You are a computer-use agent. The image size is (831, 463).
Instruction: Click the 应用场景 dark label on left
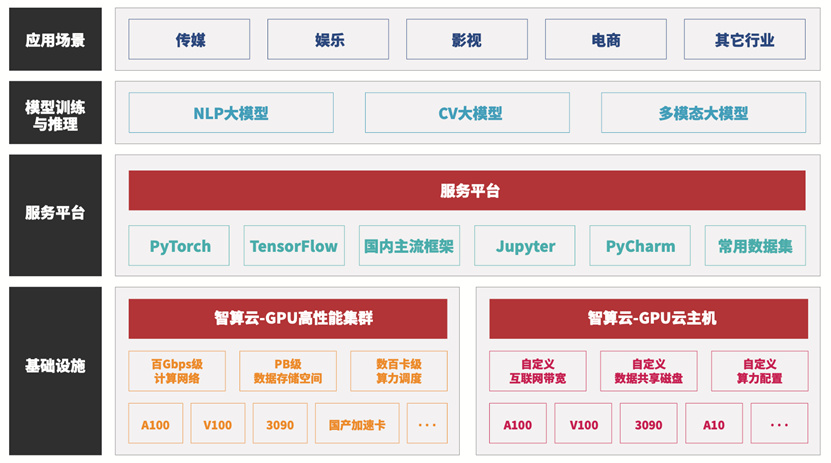(55, 40)
